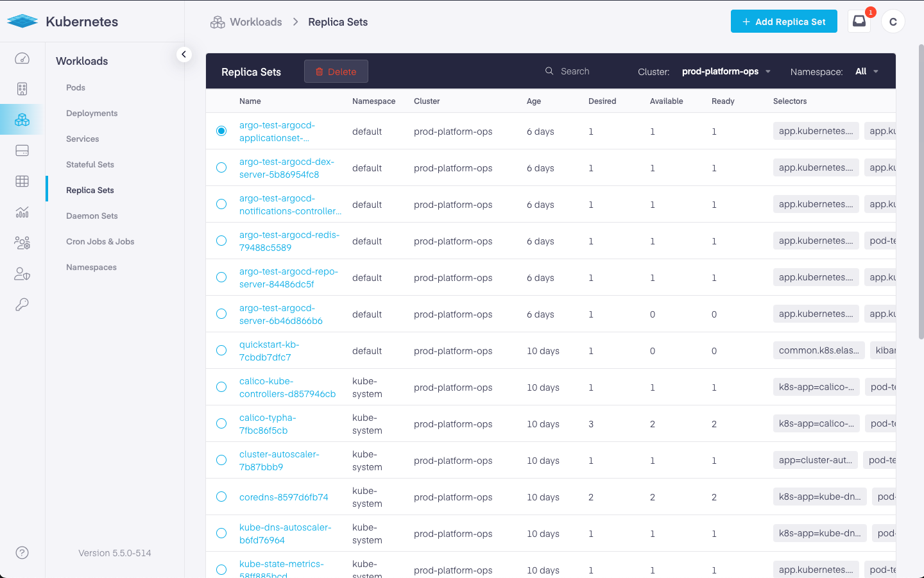Open the dashboard gauge icon in sidebar

tap(22, 58)
